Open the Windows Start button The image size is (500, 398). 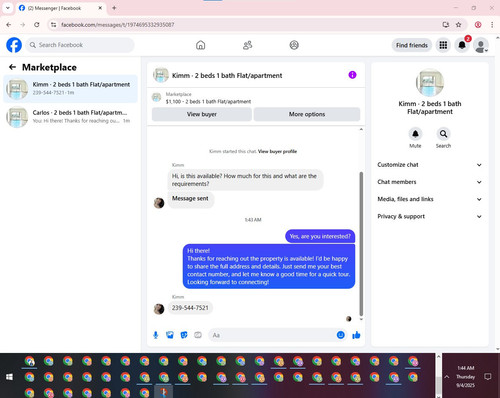[x=9, y=377]
